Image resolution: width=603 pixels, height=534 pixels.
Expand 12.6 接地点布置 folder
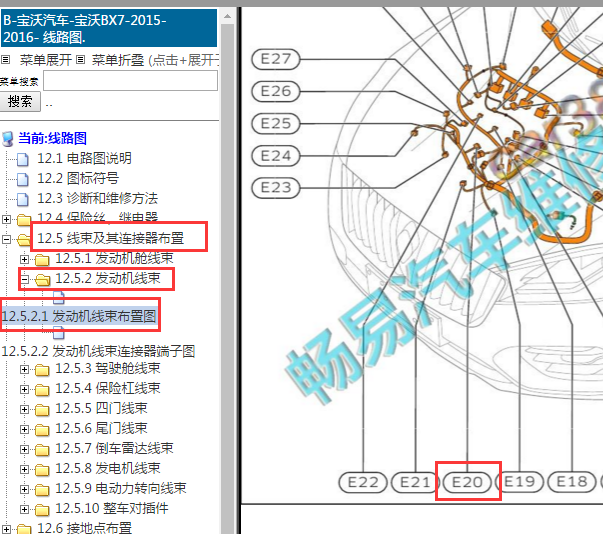pos(6,529)
